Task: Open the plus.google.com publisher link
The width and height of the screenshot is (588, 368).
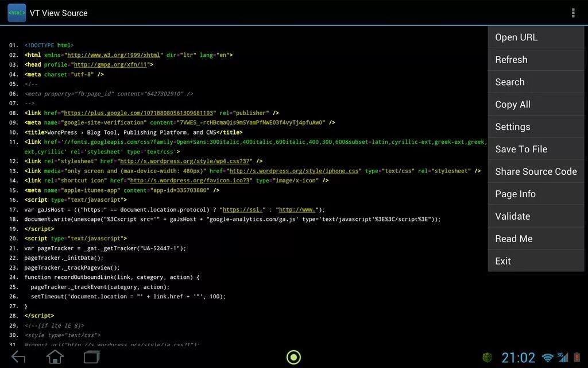Action: coord(138,113)
